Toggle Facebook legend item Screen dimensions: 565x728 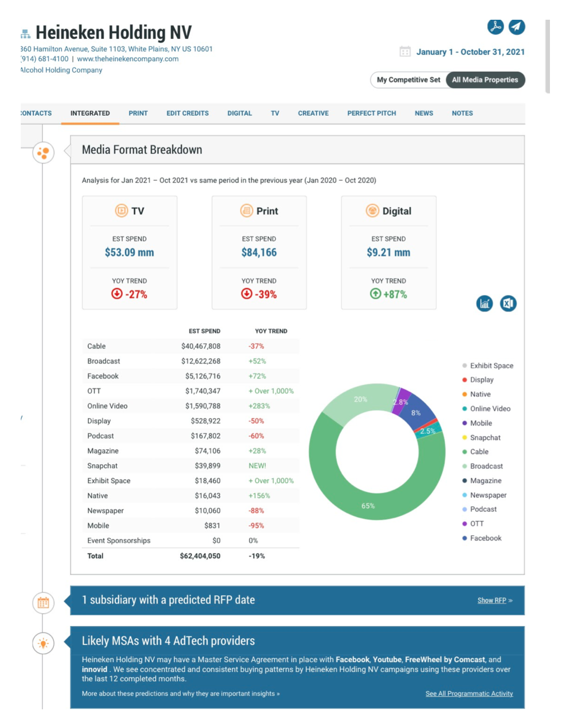pos(482,538)
